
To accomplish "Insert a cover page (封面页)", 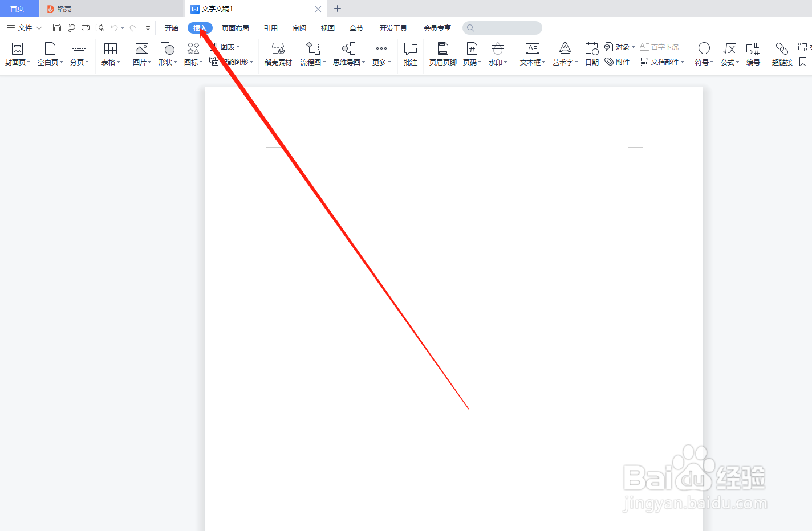I will [18, 54].
